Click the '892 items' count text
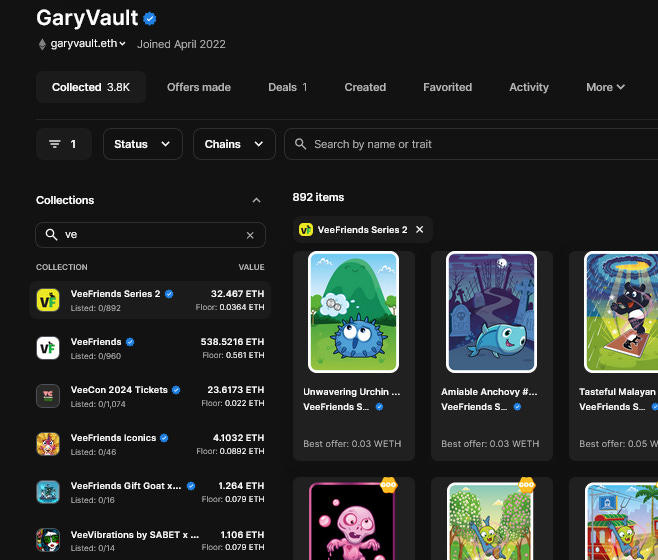The image size is (658, 560). pos(318,197)
